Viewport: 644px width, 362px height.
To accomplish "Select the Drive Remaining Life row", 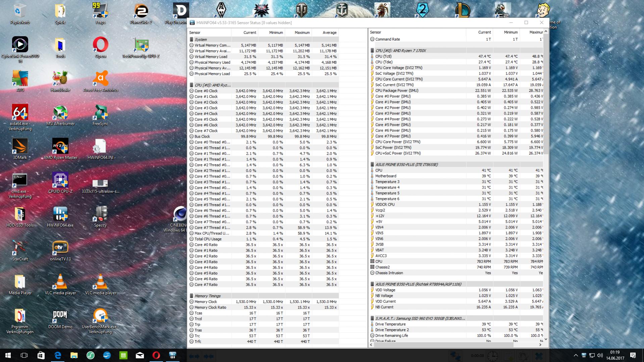I will click(x=456, y=335).
